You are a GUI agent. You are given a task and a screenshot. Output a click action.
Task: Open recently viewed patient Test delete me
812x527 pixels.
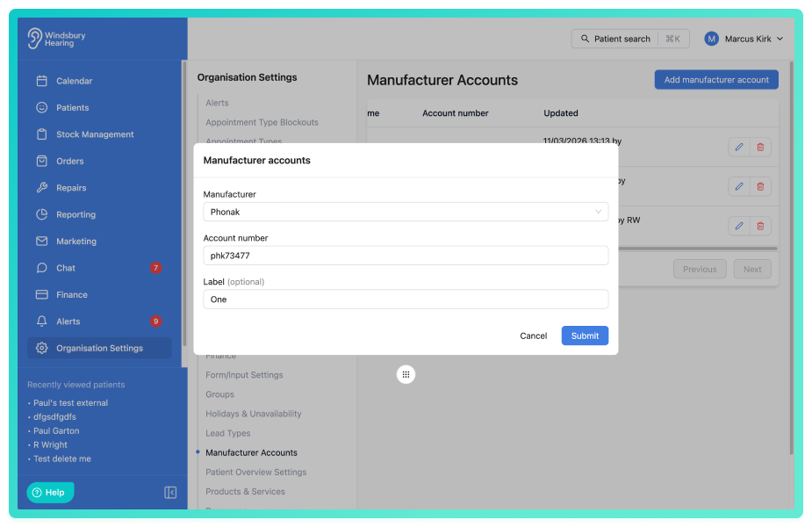point(62,458)
